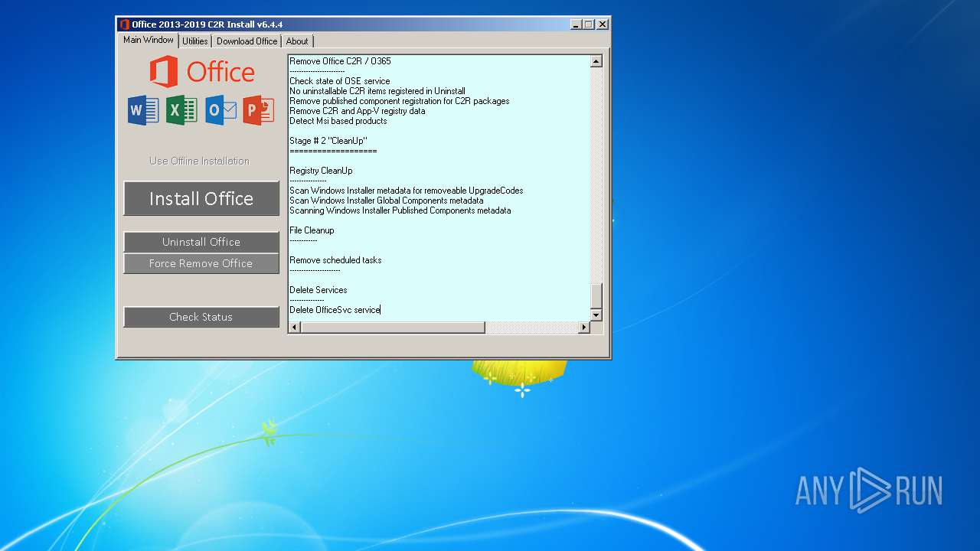The width and height of the screenshot is (980, 551).
Task: Click the 'Detect Msi based products' line
Action: pyautogui.click(x=338, y=121)
